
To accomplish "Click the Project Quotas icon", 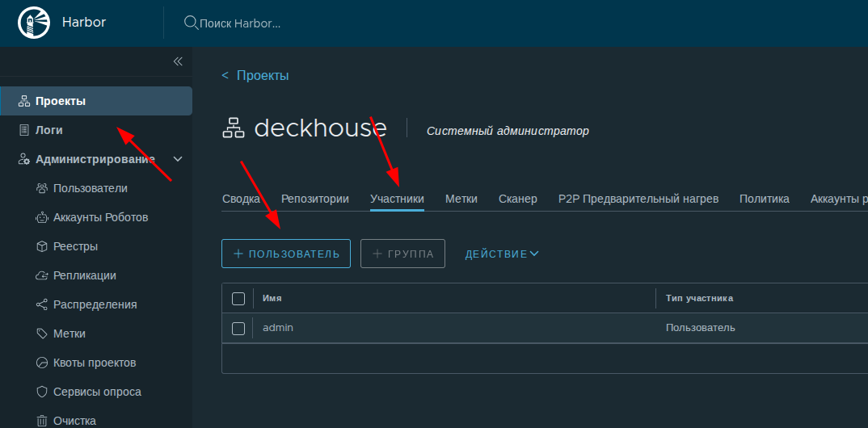I will pos(42,363).
